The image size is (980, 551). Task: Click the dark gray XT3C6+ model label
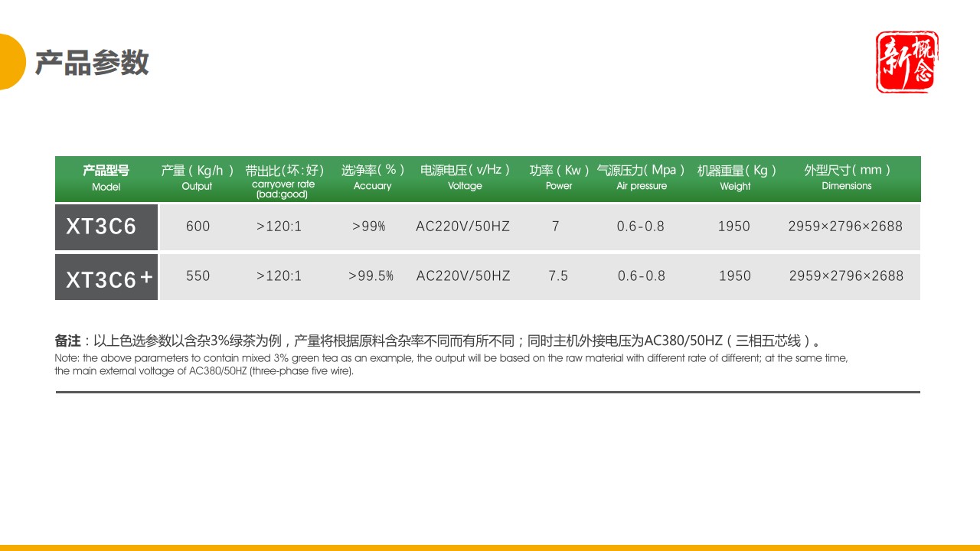click(106, 277)
